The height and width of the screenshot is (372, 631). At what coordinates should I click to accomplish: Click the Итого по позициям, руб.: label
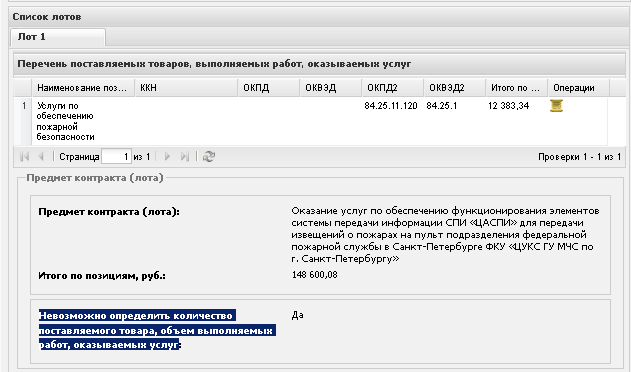[x=102, y=276]
